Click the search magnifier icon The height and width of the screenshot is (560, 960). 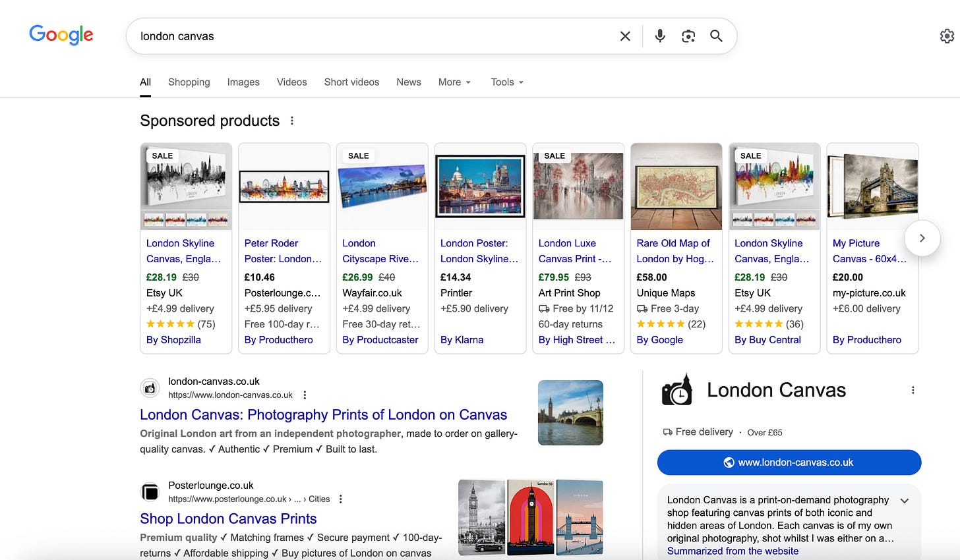716,36
